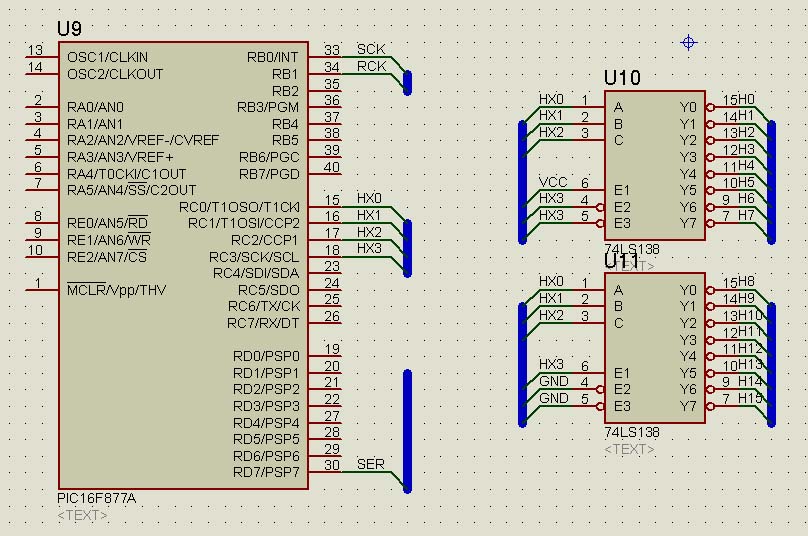Select the RC3/SCK/SCL pin name
The height and width of the screenshot is (536, 808).
(254, 257)
